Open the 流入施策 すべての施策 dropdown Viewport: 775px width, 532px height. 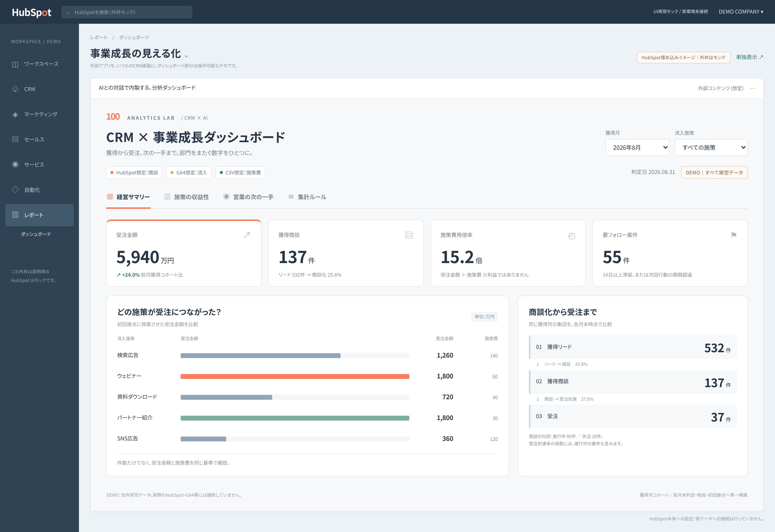pyautogui.click(x=711, y=148)
